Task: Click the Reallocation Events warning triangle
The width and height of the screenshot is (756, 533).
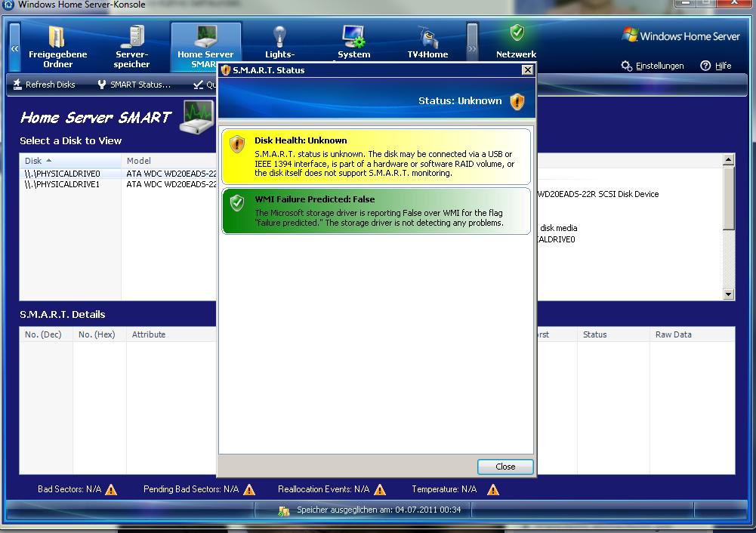Action: (x=380, y=490)
